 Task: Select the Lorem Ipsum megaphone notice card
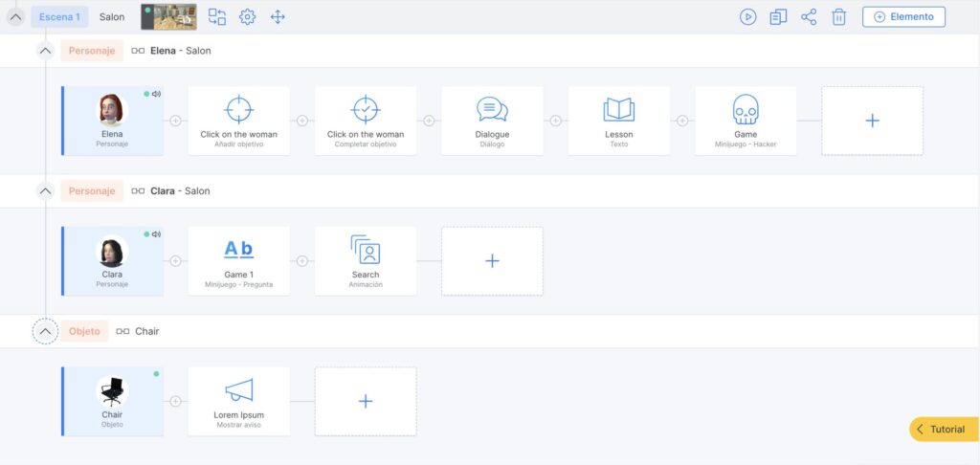point(238,401)
